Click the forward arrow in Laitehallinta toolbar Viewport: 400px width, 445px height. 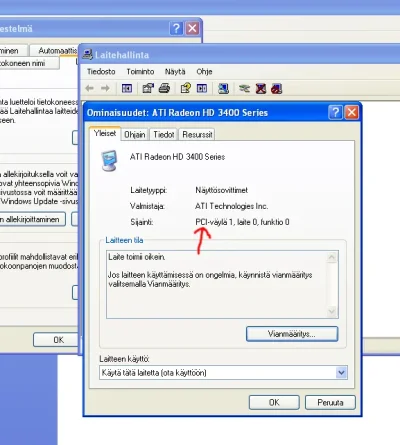click(105, 88)
